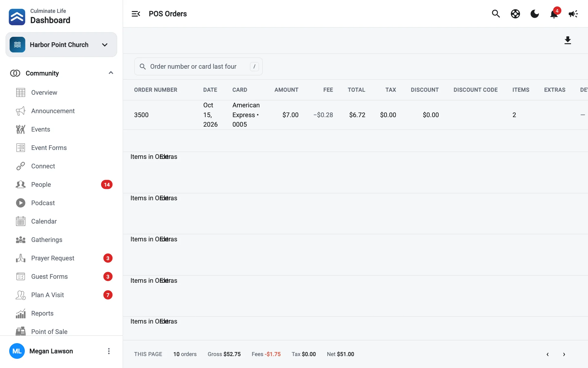Click the ML user avatar
Image resolution: width=588 pixels, height=368 pixels.
17,351
